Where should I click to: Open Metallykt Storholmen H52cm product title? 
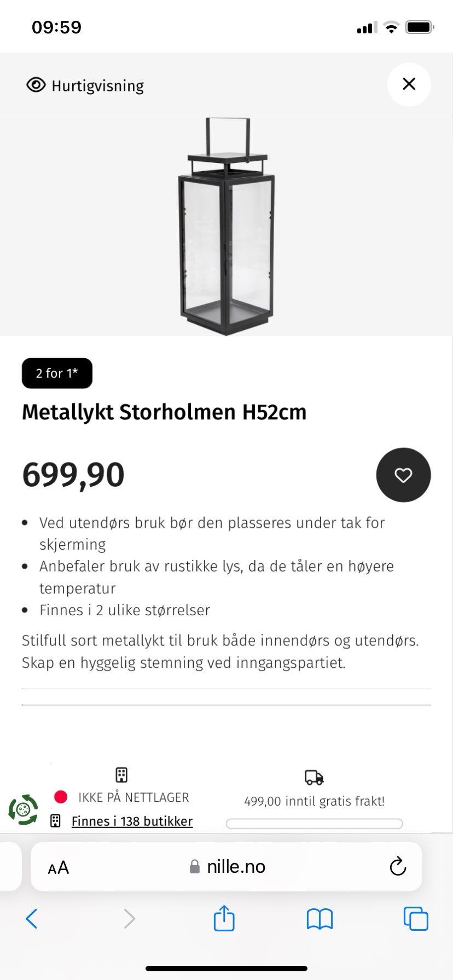164,412
